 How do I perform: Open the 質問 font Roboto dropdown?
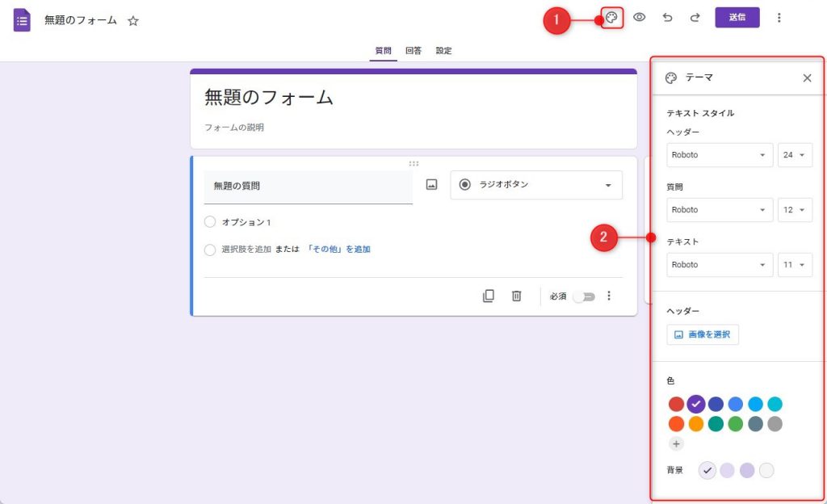(x=720, y=210)
